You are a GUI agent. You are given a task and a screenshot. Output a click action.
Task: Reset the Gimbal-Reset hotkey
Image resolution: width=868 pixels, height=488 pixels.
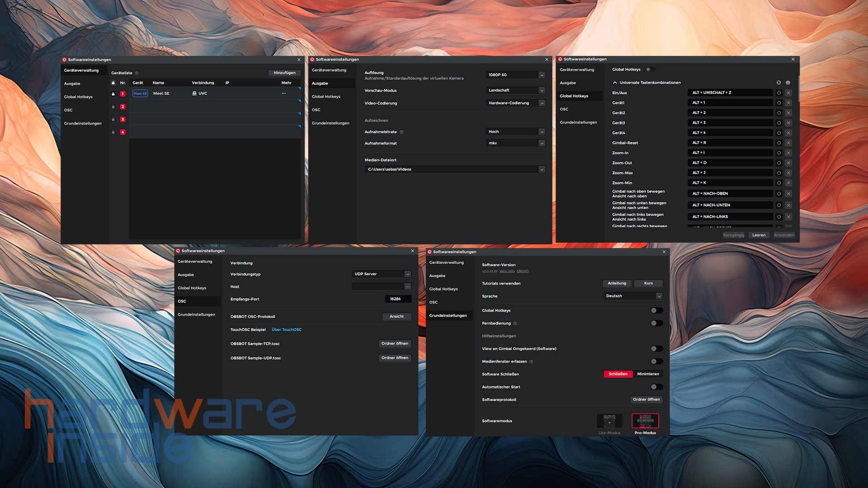tap(779, 143)
